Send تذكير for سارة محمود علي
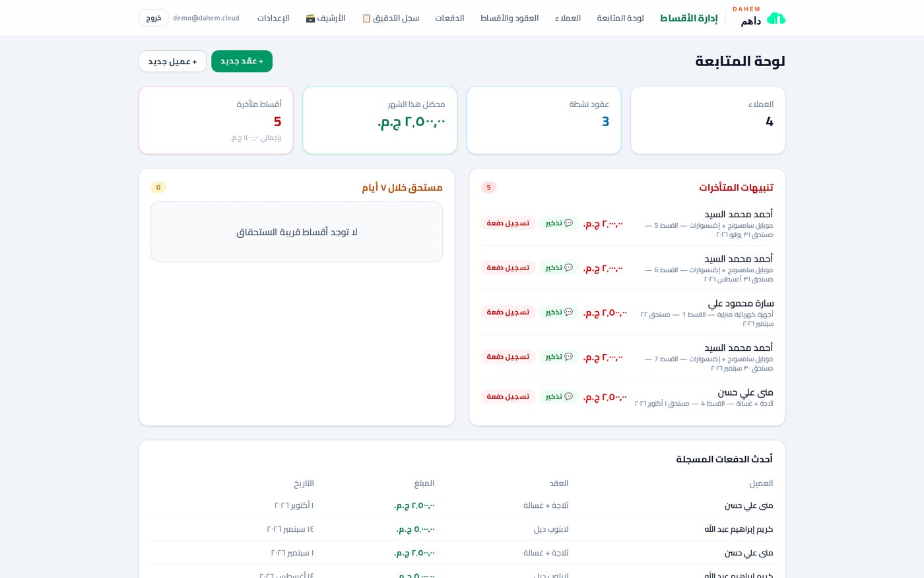Viewport: 924px width, 578px height. click(559, 312)
